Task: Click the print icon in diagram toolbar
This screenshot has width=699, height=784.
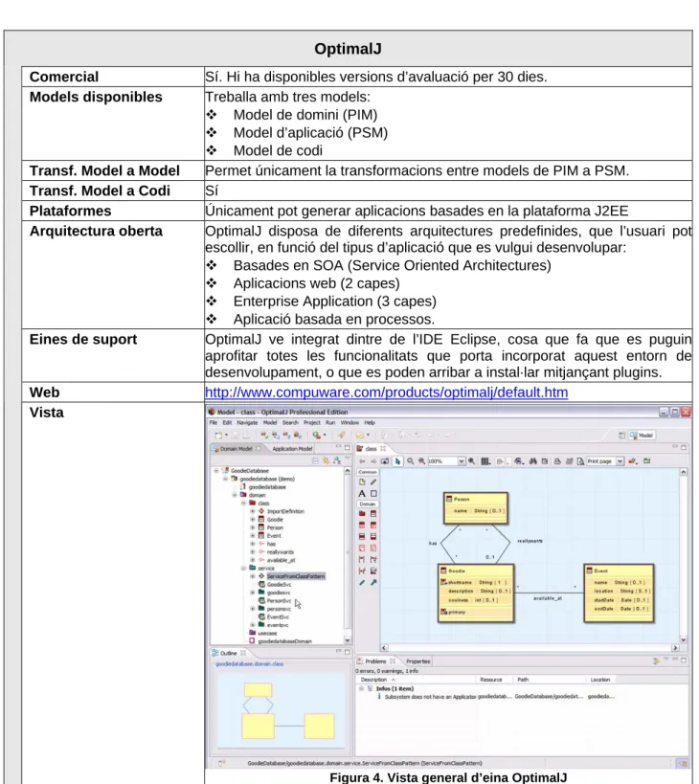Action: (557, 461)
